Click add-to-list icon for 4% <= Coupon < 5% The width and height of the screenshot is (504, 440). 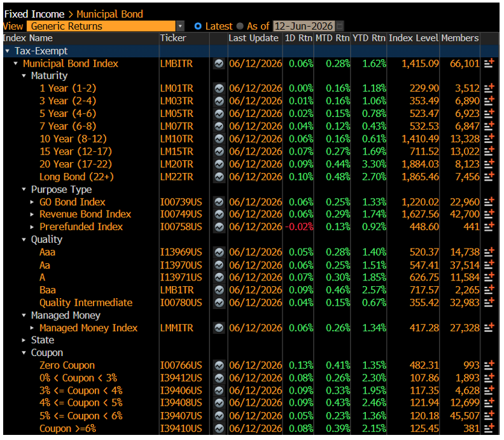pyautogui.click(x=489, y=402)
